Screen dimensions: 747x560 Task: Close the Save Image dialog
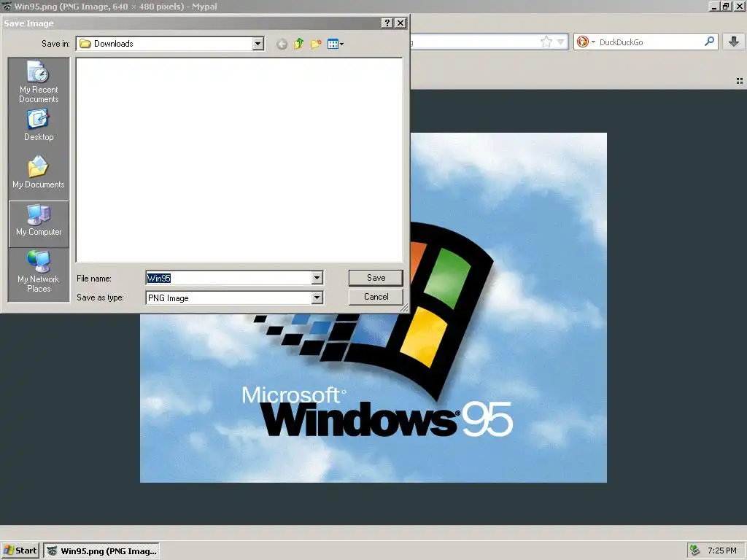400,23
